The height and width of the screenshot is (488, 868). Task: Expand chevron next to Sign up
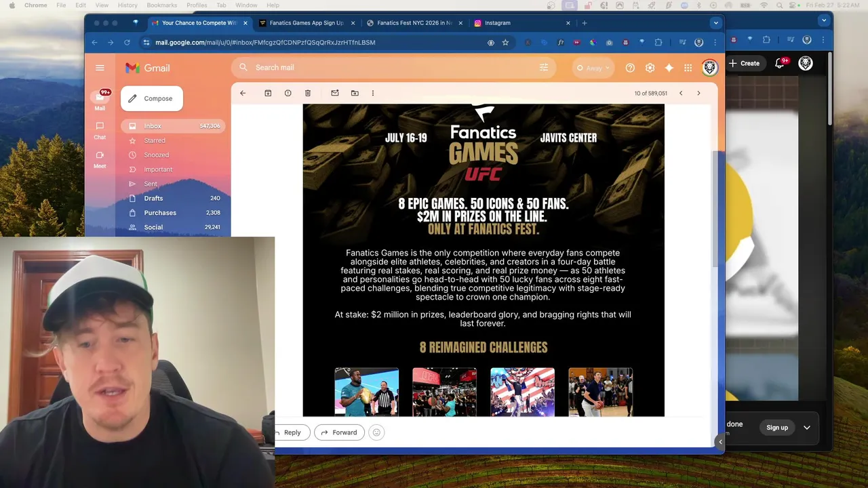click(x=807, y=428)
